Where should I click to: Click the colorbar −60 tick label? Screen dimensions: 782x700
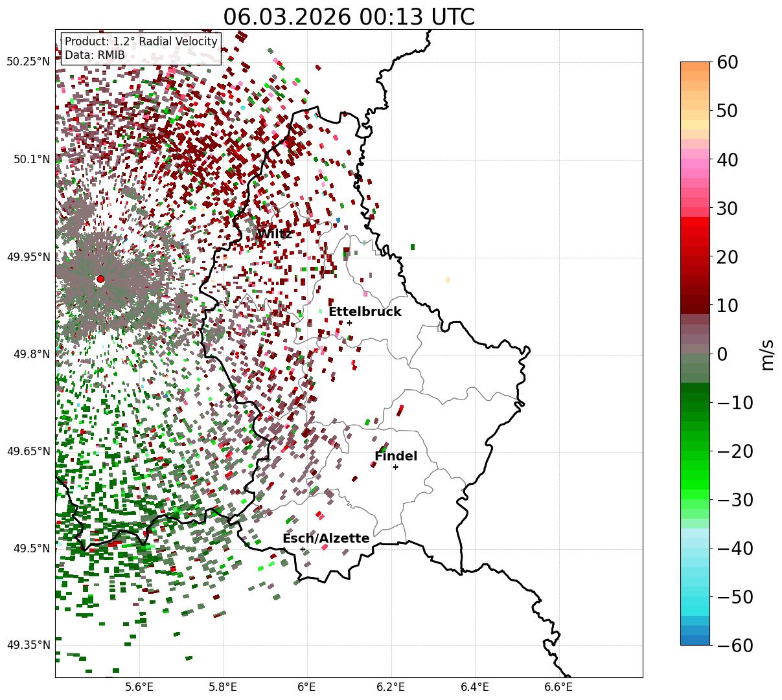(734, 645)
